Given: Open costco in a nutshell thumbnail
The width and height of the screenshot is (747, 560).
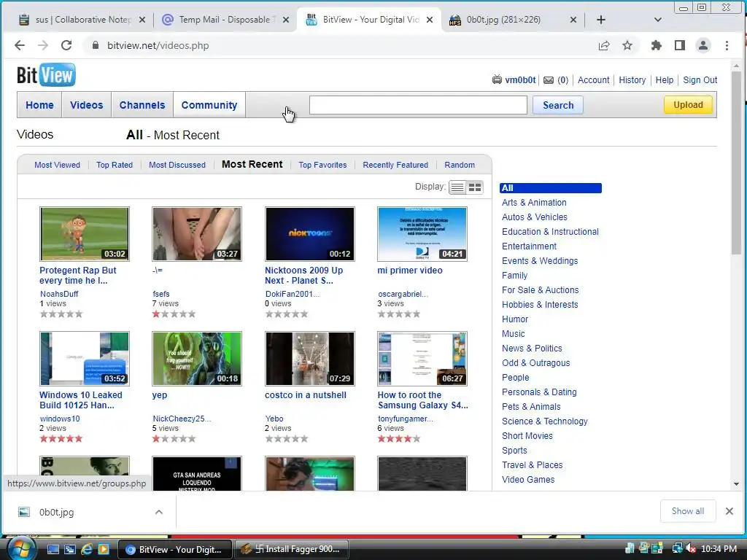Looking at the screenshot, I should coord(309,359).
